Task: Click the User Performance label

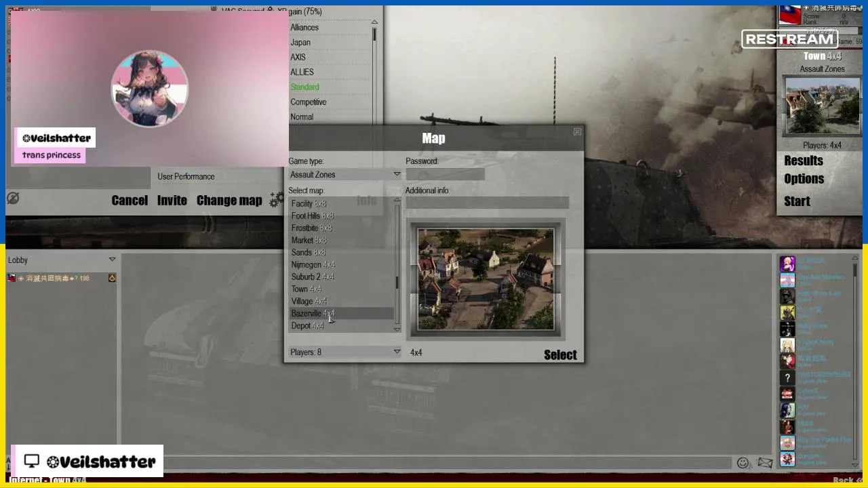Action: (186, 176)
